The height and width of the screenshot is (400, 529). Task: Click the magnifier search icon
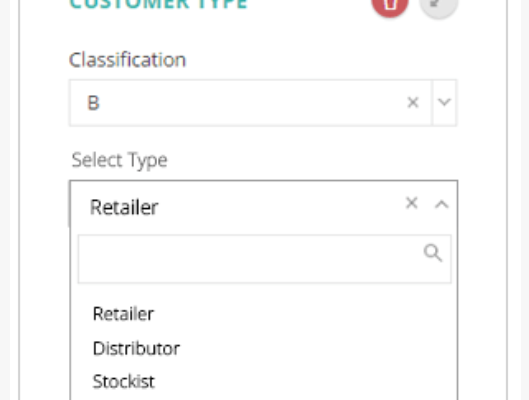coord(433,253)
